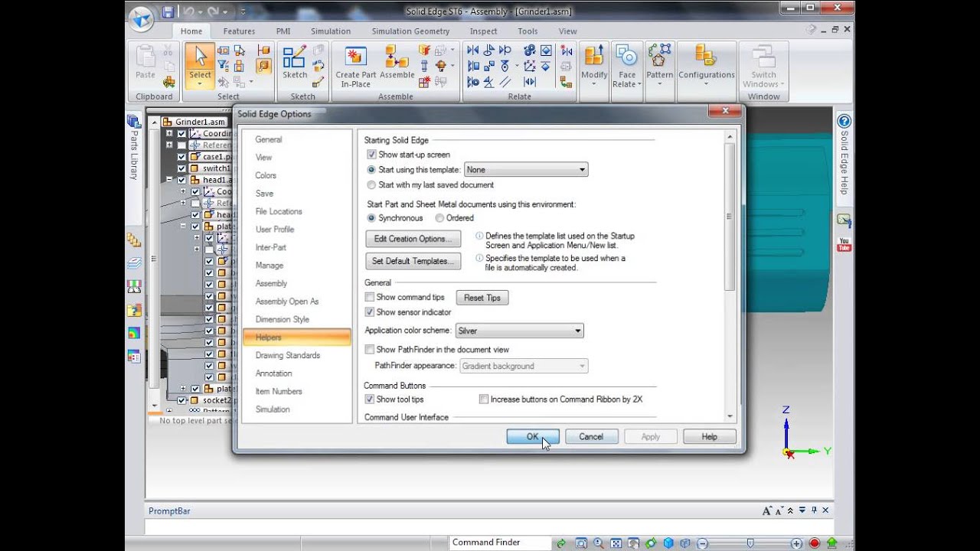Select the File Locations options category
Screen dimensions: 980x551
(x=279, y=211)
